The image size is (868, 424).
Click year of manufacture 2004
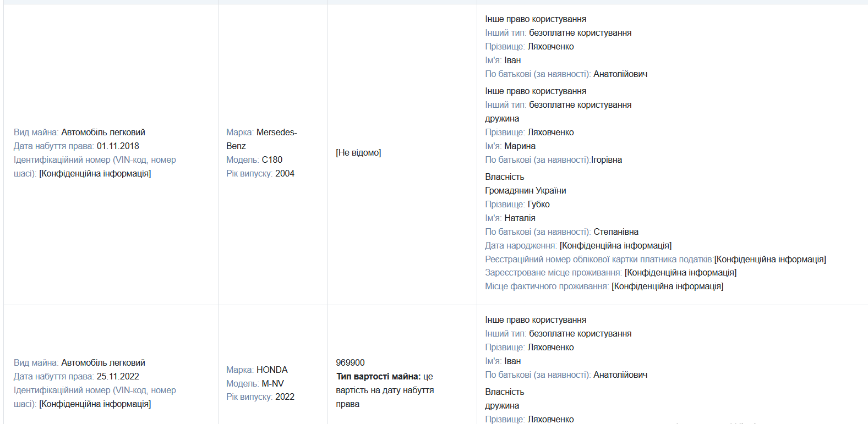285,174
